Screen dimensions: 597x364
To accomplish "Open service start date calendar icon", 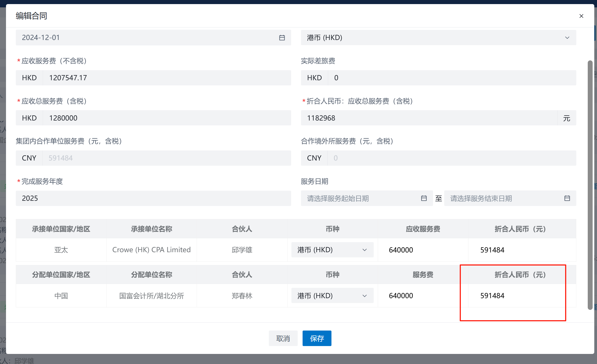I will [x=424, y=198].
